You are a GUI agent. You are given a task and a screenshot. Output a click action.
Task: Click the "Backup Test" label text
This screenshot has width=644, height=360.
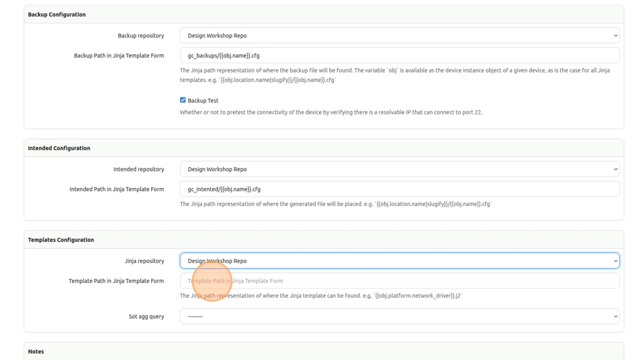tap(203, 101)
